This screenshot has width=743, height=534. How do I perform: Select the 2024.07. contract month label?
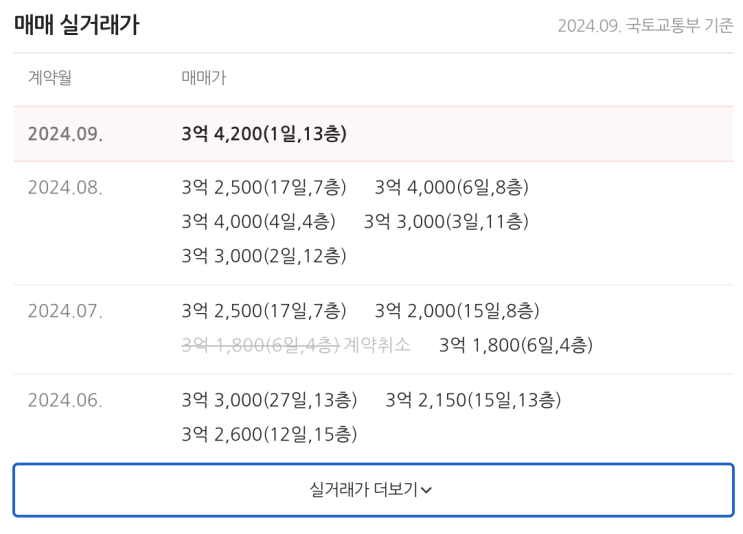click(x=65, y=311)
